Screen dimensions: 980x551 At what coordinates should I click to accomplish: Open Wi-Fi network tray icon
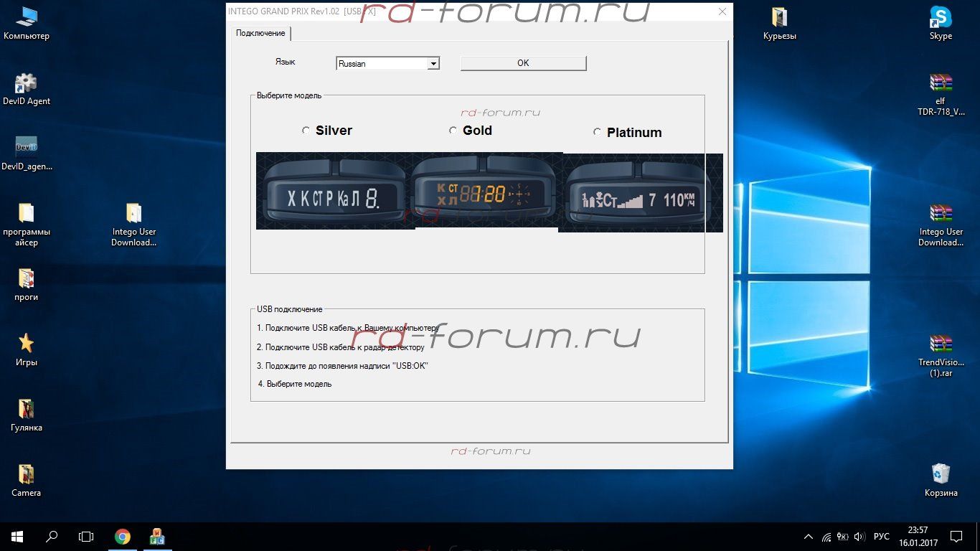[826, 537]
